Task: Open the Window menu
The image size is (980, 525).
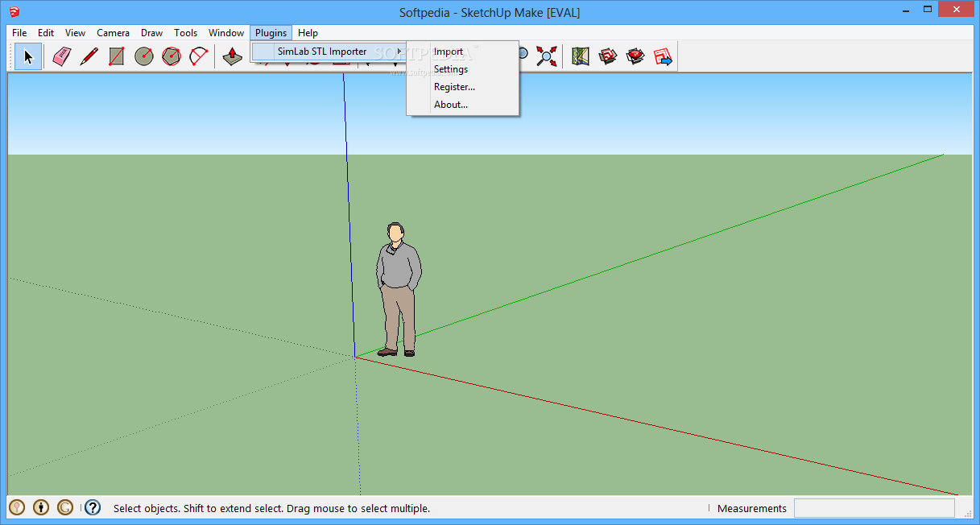Action: [x=226, y=33]
